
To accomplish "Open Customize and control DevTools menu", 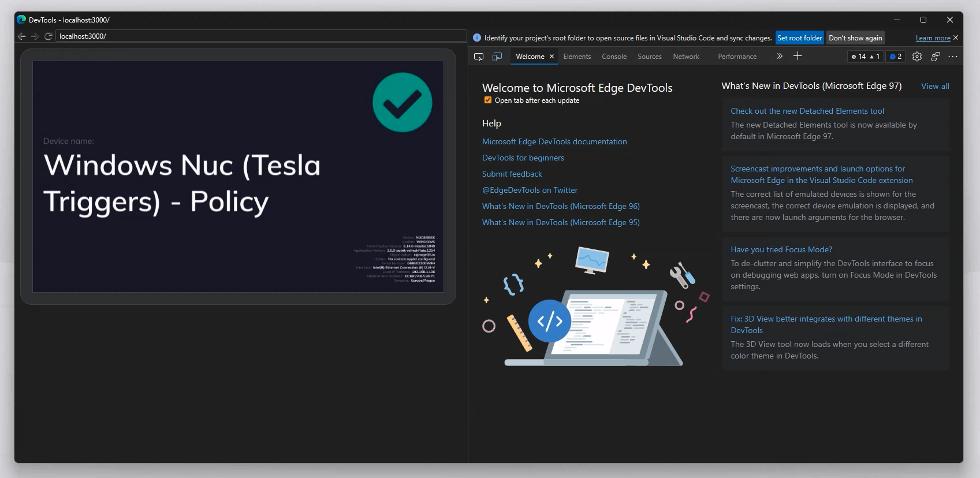I will [953, 57].
